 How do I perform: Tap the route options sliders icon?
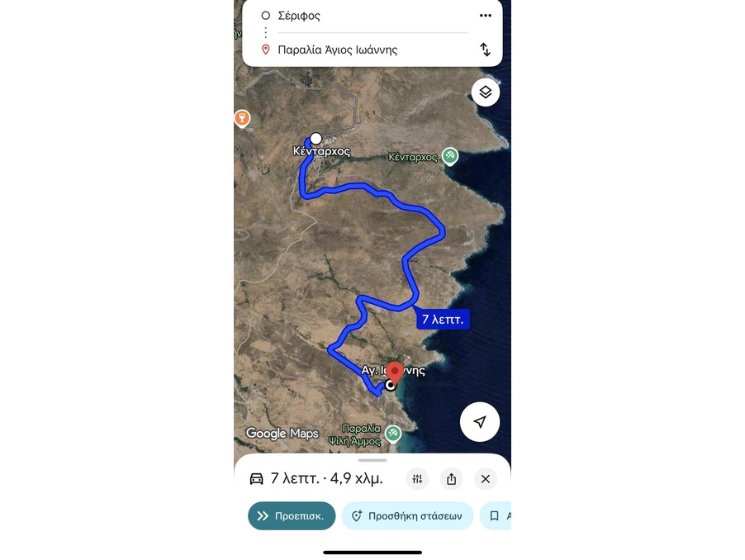click(x=417, y=479)
